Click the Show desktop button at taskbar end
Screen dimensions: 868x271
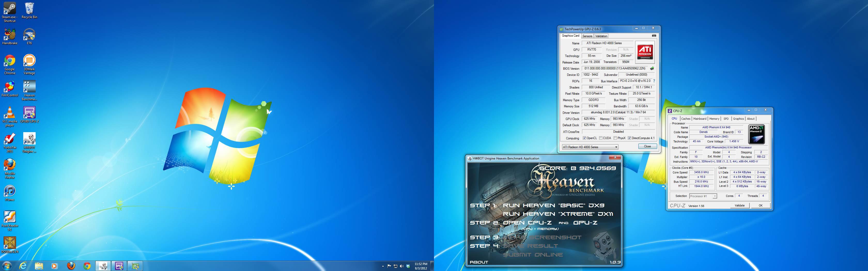[x=432, y=266]
